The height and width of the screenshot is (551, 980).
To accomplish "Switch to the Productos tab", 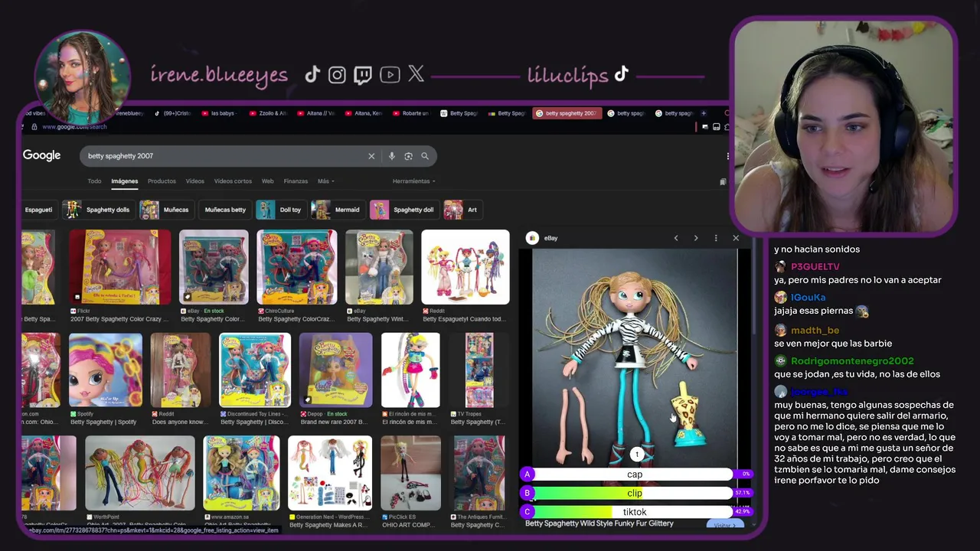I will click(162, 181).
